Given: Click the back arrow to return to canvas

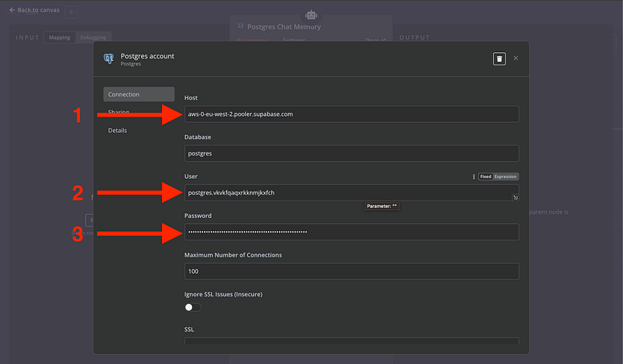Looking at the screenshot, I should click(12, 10).
